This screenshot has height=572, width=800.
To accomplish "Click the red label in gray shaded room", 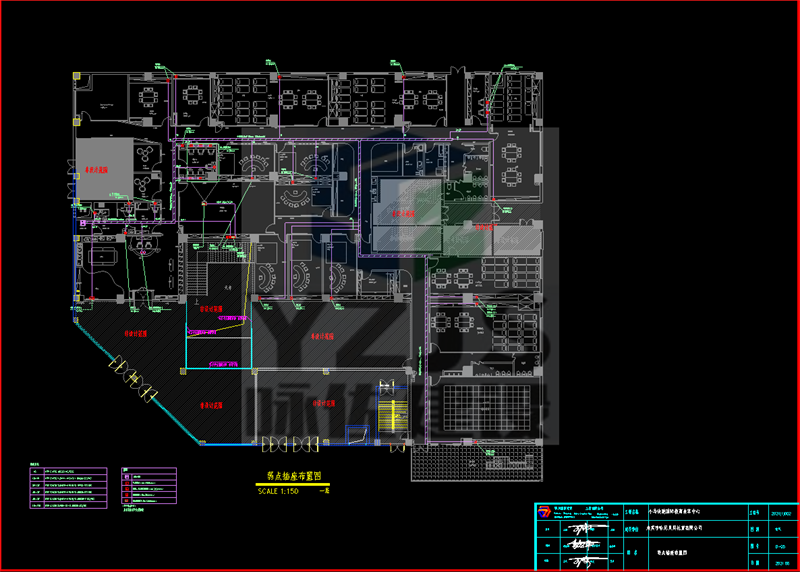I will pos(96,170).
